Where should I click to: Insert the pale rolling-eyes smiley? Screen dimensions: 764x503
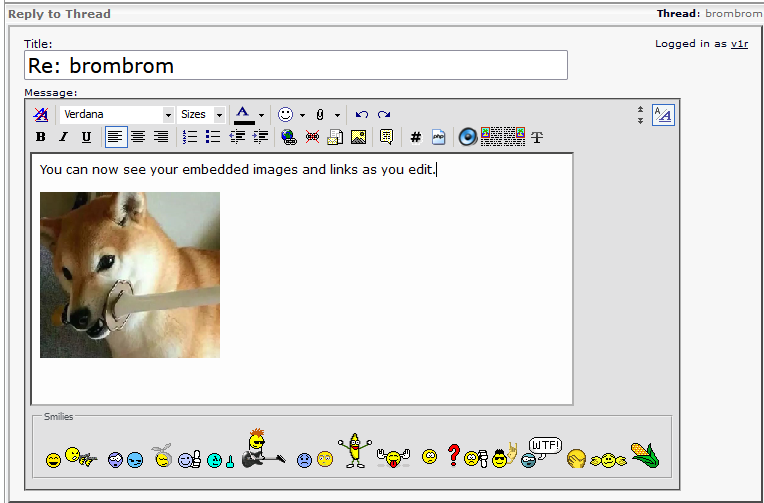click(x=325, y=459)
